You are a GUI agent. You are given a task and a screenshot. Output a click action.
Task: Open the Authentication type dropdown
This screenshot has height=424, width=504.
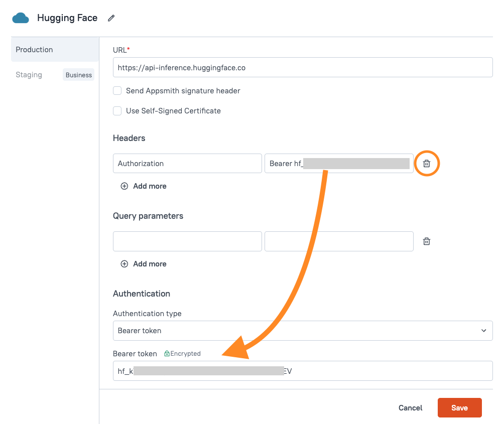(302, 331)
